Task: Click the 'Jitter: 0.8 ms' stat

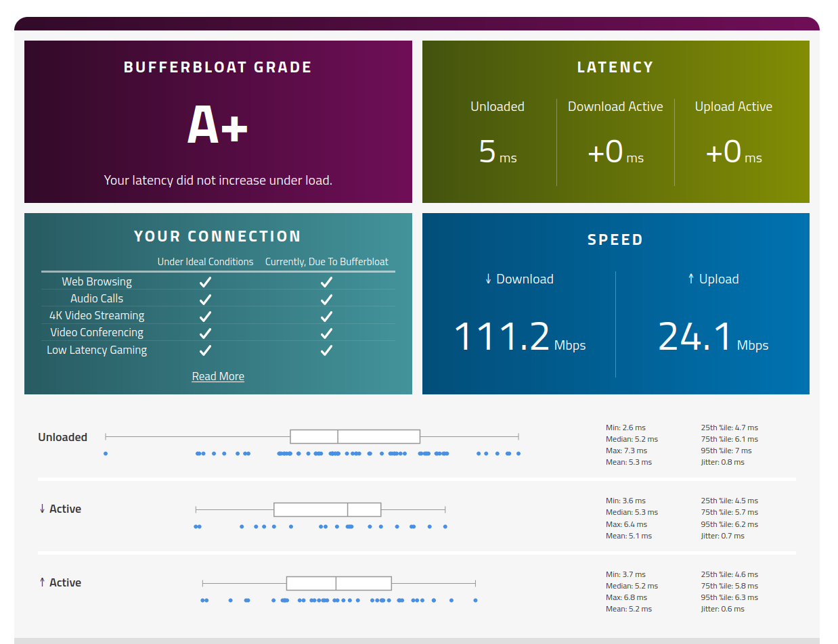Action: click(722, 462)
